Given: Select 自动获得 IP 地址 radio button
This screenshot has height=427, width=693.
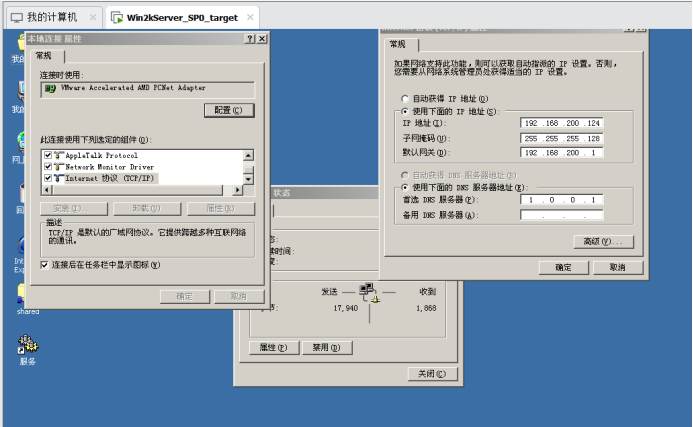Looking at the screenshot, I should [x=404, y=99].
